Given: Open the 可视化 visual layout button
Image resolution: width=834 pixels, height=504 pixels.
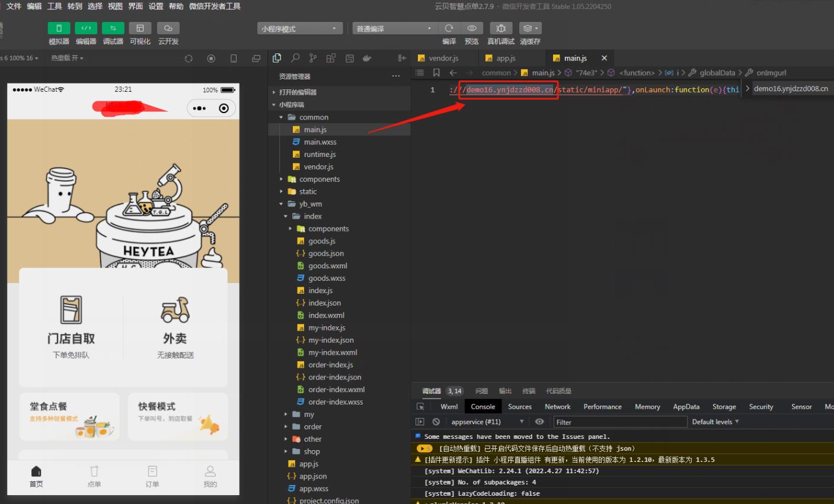Looking at the screenshot, I should (x=140, y=28).
